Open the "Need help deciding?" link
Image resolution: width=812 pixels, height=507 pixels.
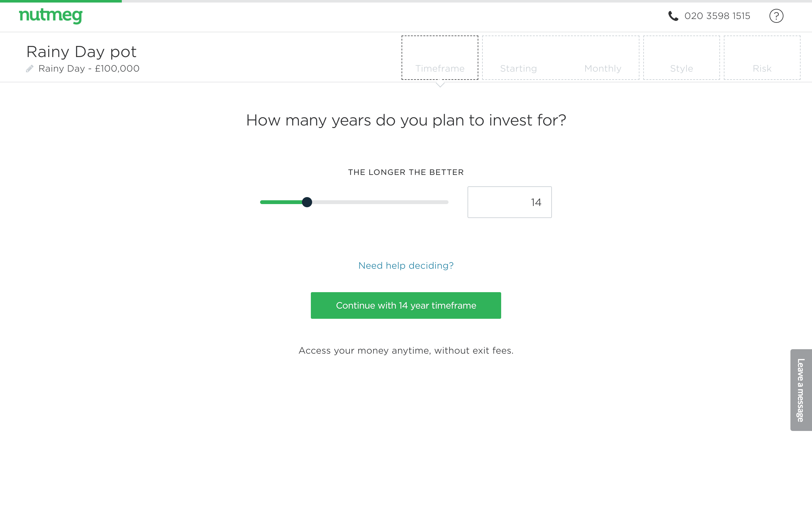click(x=406, y=266)
